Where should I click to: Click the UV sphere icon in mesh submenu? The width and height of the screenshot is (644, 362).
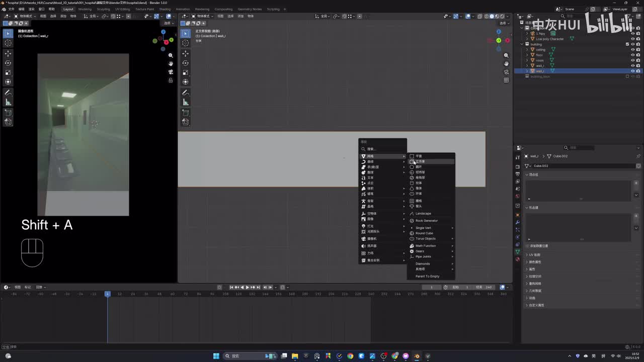412,172
